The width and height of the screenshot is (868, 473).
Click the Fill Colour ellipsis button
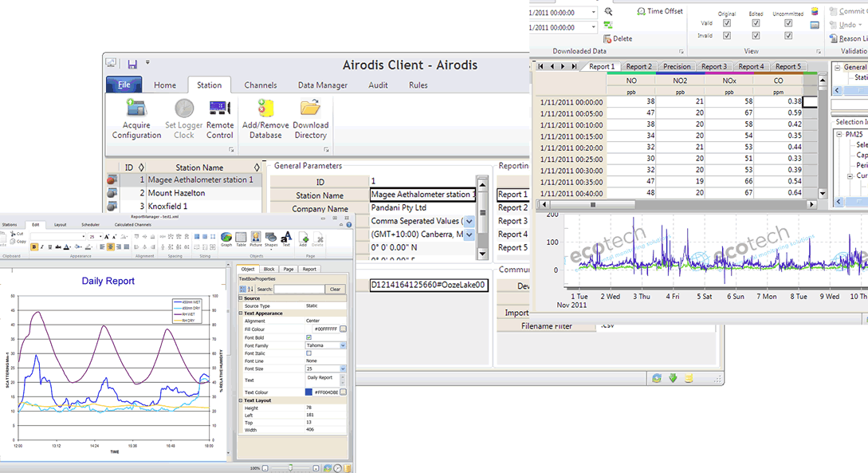(344, 329)
